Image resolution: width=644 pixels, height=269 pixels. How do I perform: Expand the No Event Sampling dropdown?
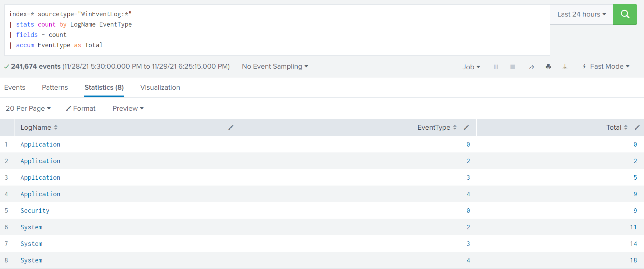[275, 67]
